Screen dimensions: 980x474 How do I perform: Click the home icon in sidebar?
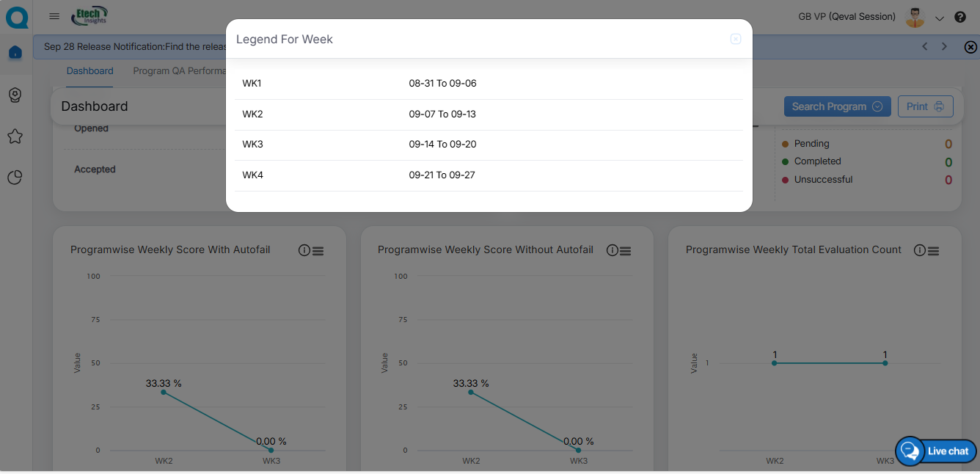pos(15,53)
